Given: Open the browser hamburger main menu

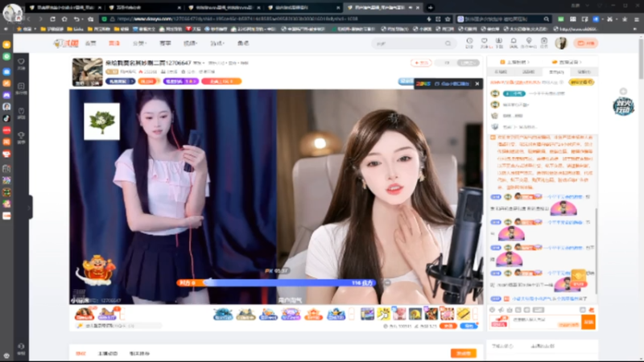Looking at the screenshot, I should click(637, 19).
